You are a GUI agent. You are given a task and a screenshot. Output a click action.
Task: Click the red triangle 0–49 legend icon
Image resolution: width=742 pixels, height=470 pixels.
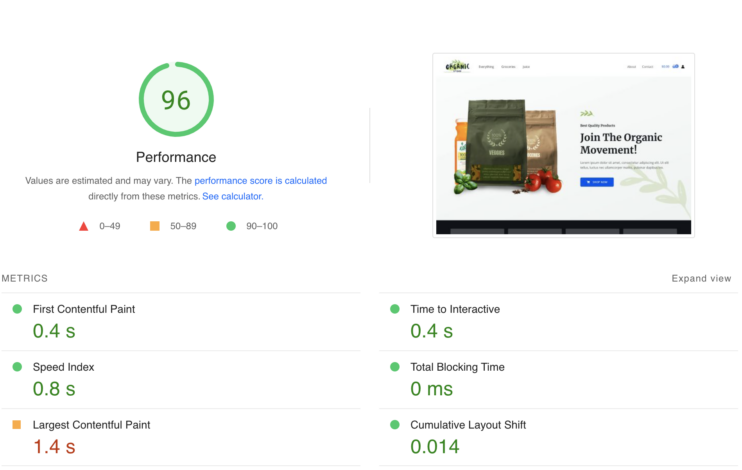[84, 226]
